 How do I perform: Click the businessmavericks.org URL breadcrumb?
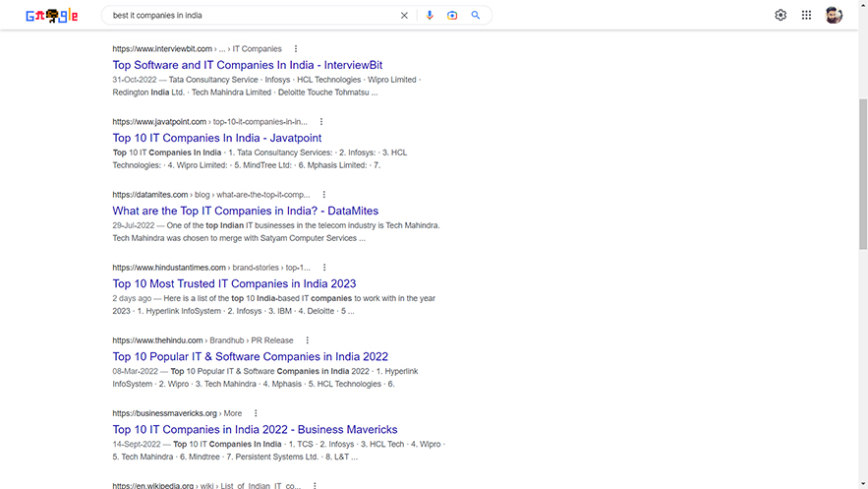tap(177, 413)
